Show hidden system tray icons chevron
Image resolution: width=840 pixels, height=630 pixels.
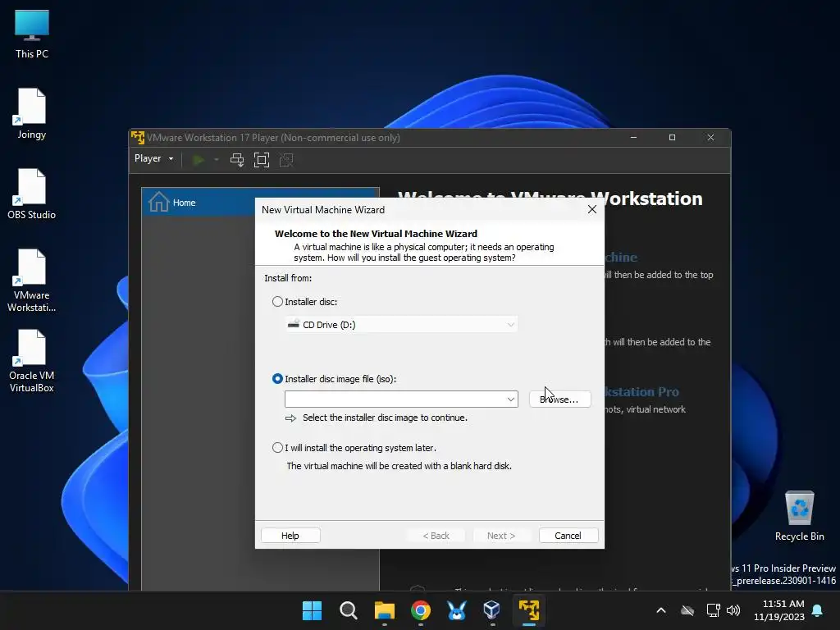[661, 610]
